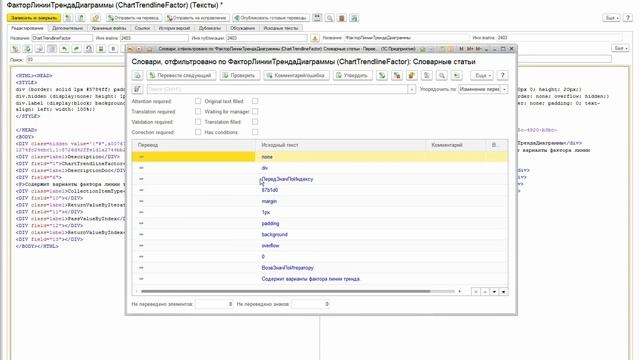
Task: Open the 'Исходные тексты' tab
Action: 281,28
